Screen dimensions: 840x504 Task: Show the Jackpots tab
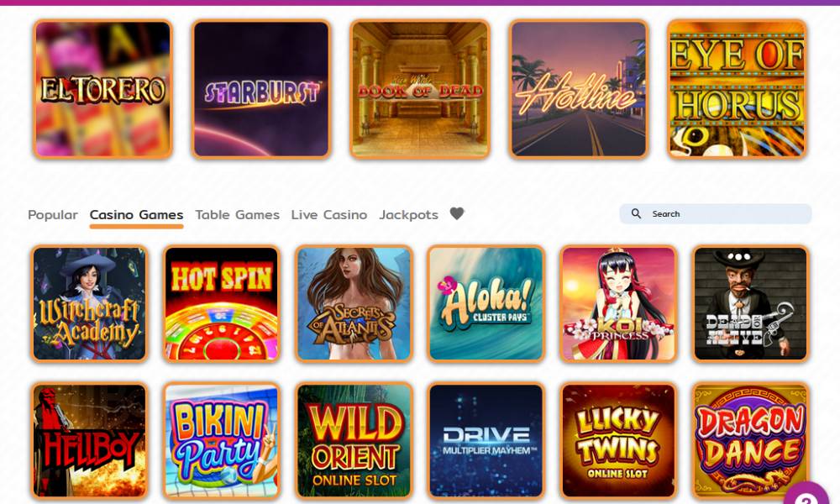[408, 215]
